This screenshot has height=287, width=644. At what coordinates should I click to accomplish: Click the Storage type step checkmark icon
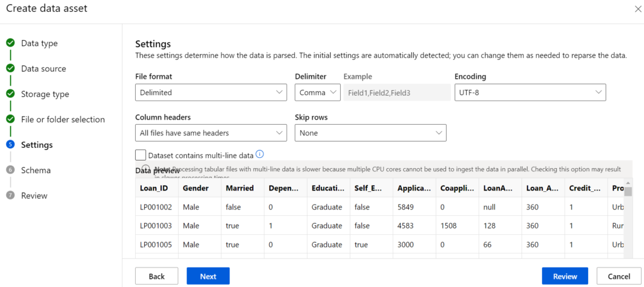point(10,94)
